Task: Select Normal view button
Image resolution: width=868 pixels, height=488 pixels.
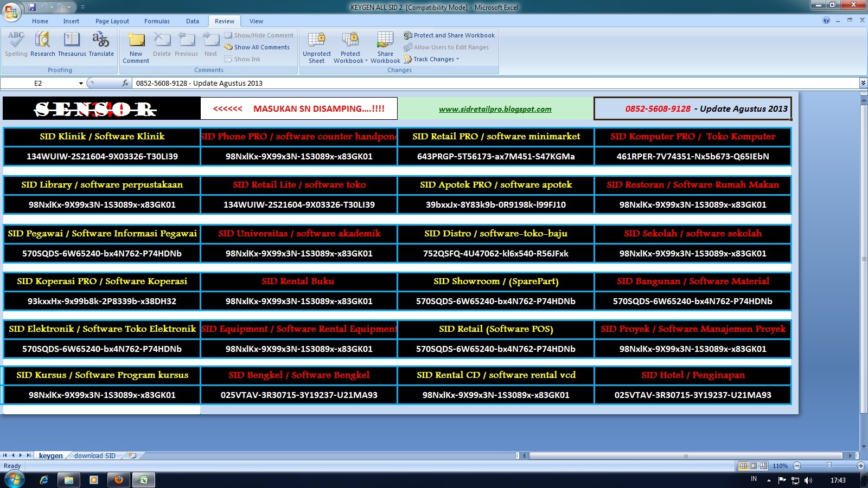Action: click(743, 466)
